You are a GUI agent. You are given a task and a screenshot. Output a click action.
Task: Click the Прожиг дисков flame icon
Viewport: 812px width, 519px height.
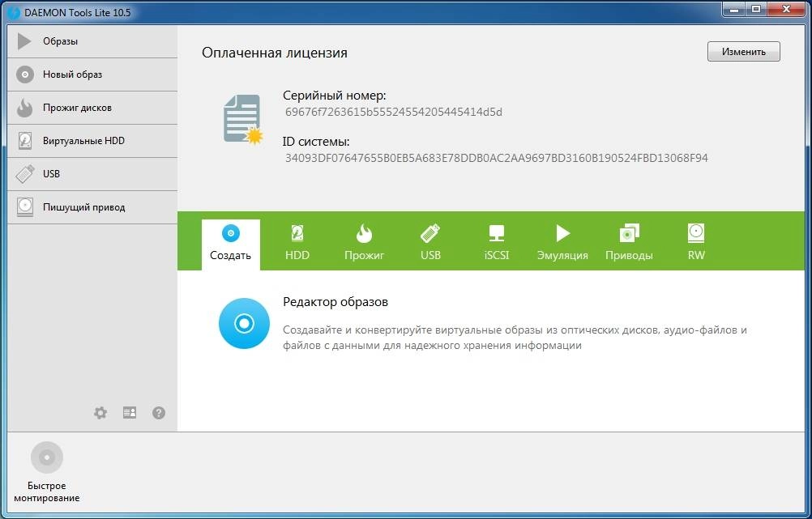tap(24, 108)
